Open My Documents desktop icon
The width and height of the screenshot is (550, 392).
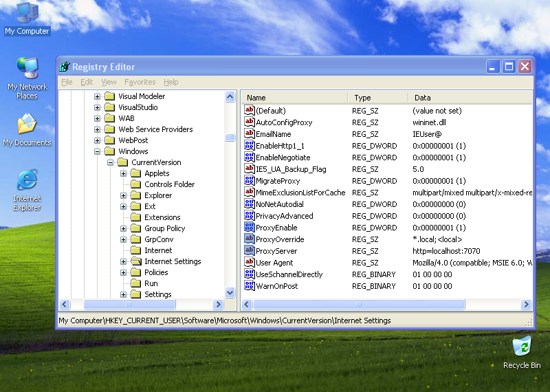tap(27, 130)
